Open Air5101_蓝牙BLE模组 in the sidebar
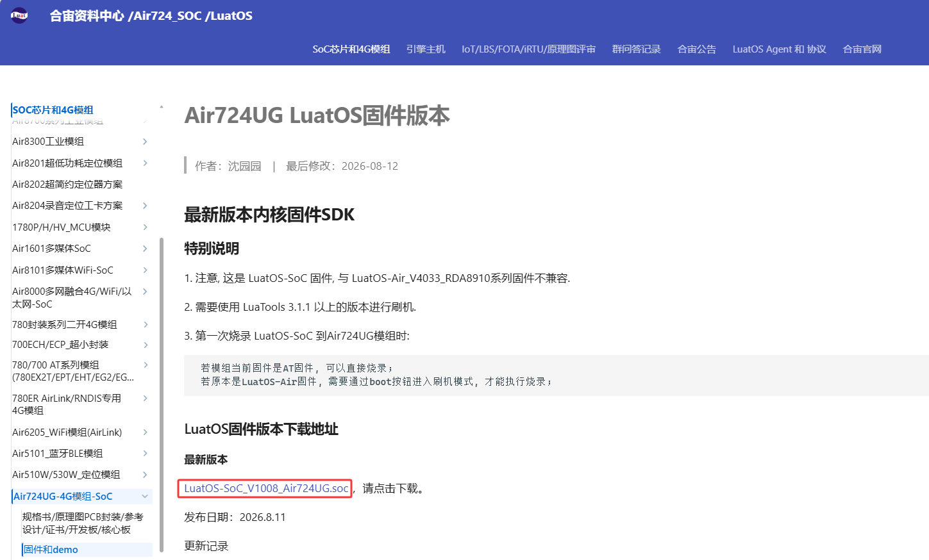This screenshot has height=560, width=929. click(58, 454)
